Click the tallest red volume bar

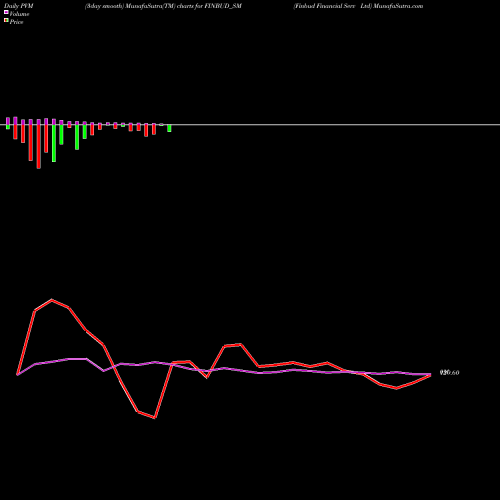(x=39, y=147)
